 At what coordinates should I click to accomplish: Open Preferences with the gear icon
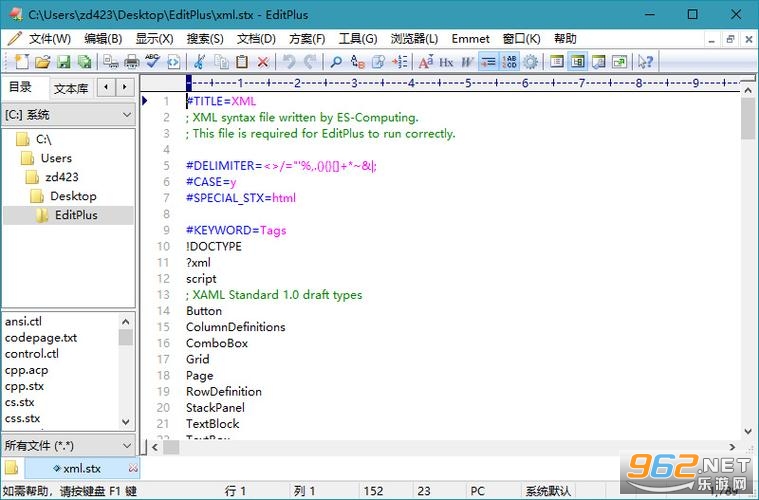(531, 61)
